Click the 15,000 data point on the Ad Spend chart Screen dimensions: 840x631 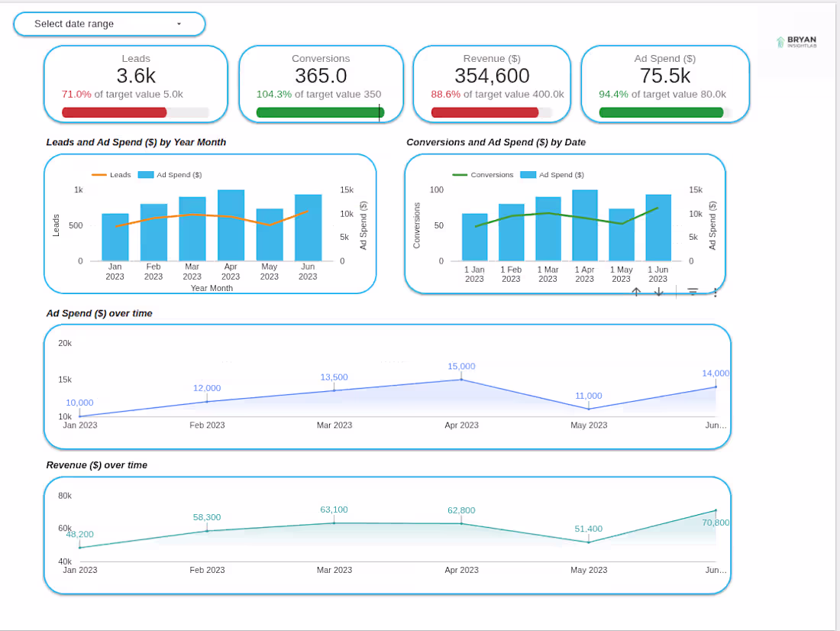click(461, 376)
